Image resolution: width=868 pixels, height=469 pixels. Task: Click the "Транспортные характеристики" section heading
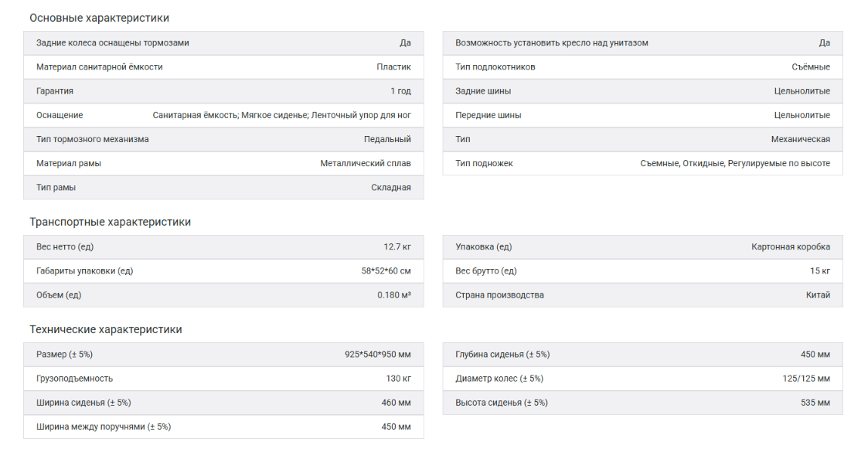(x=110, y=222)
